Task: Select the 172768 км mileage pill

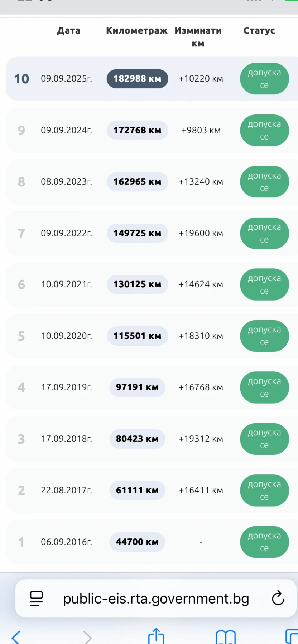Action: tap(137, 130)
